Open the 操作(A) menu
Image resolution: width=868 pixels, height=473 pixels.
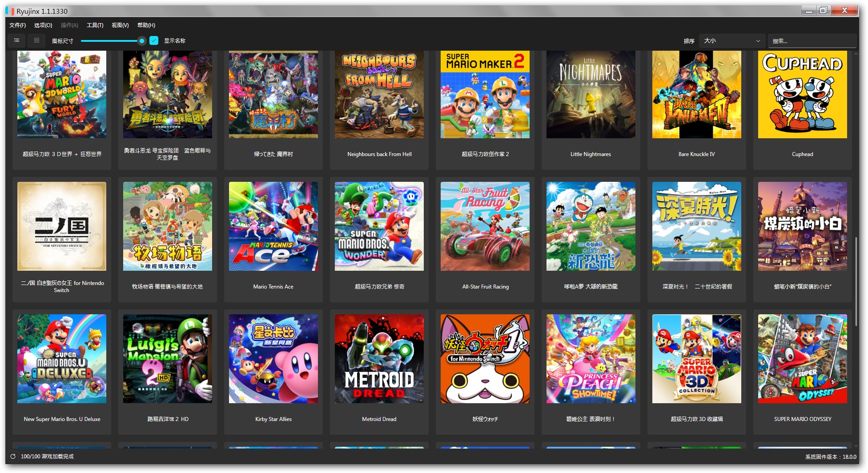pyautogui.click(x=69, y=25)
